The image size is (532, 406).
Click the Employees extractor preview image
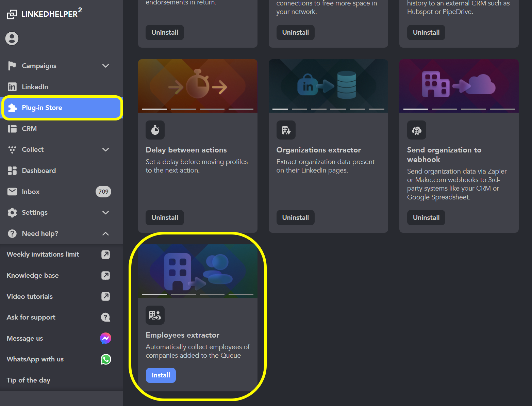198,269
